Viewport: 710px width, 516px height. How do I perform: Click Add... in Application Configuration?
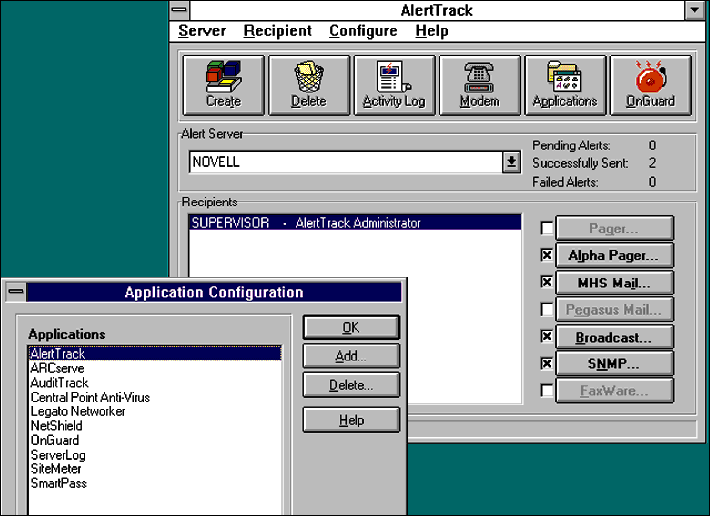click(351, 356)
